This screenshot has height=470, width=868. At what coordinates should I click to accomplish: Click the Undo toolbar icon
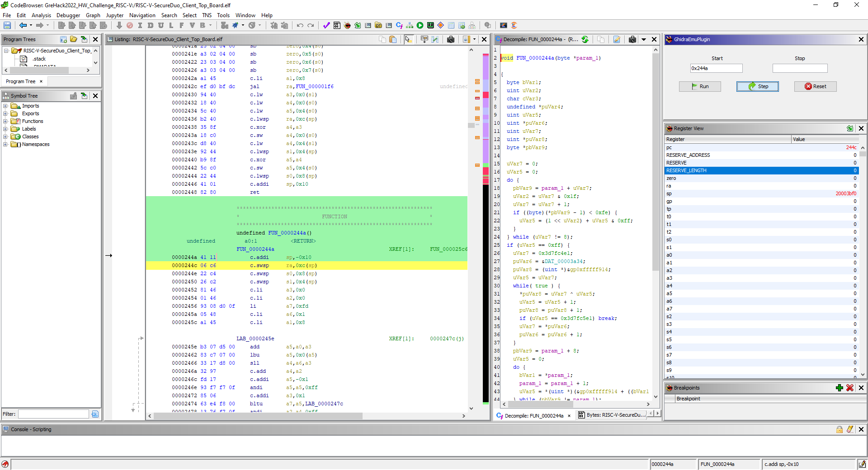point(300,25)
